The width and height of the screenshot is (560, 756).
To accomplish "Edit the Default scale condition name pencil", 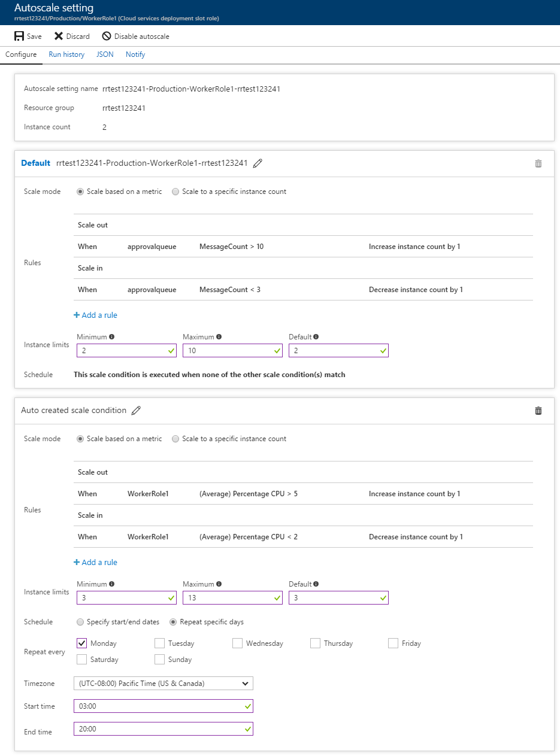I will [x=258, y=163].
